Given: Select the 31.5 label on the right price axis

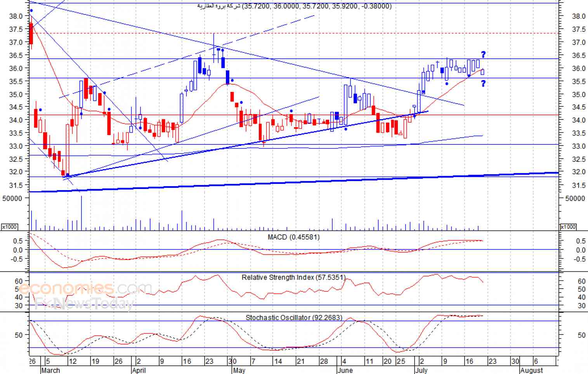Looking at the screenshot, I should tap(579, 185).
